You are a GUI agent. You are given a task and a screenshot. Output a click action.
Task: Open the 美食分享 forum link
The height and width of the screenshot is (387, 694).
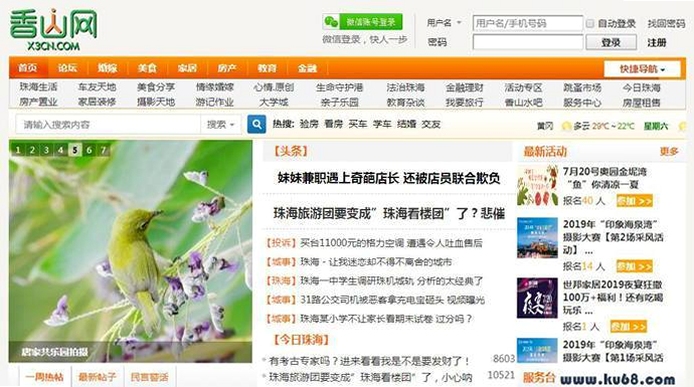pos(156,87)
